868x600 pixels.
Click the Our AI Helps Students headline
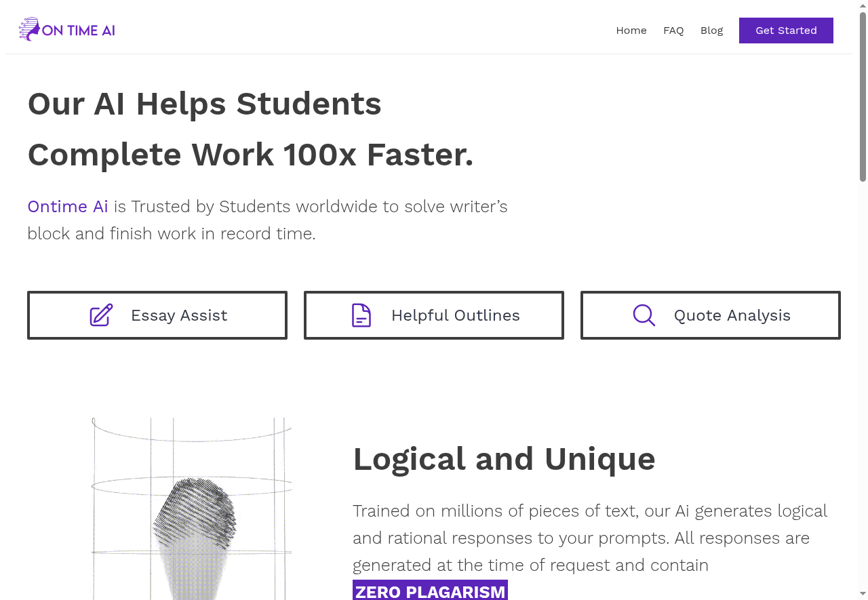[204, 104]
